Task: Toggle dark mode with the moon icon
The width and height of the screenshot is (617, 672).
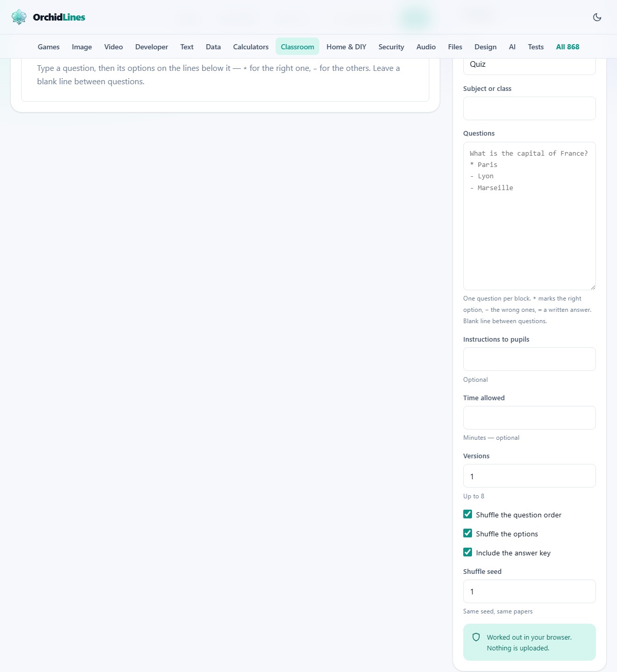Action: (597, 17)
